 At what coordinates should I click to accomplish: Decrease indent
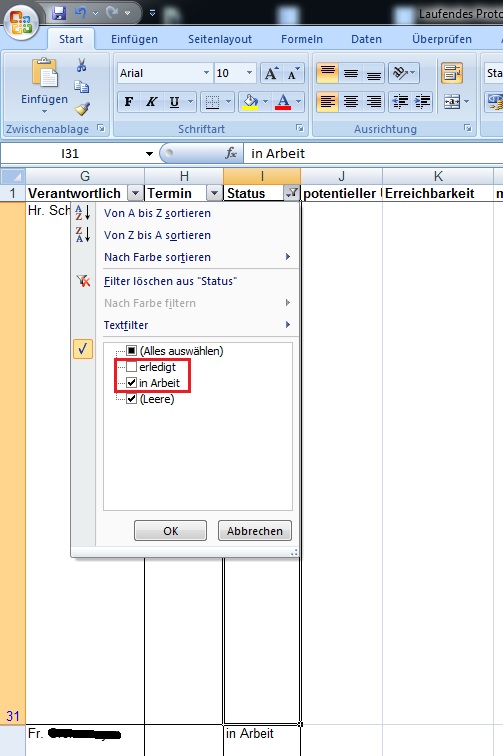click(400, 102)
